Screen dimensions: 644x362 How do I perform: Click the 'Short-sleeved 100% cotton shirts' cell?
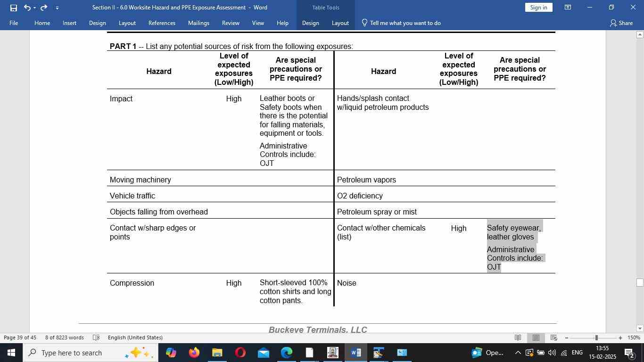click(x=296, y=291)
